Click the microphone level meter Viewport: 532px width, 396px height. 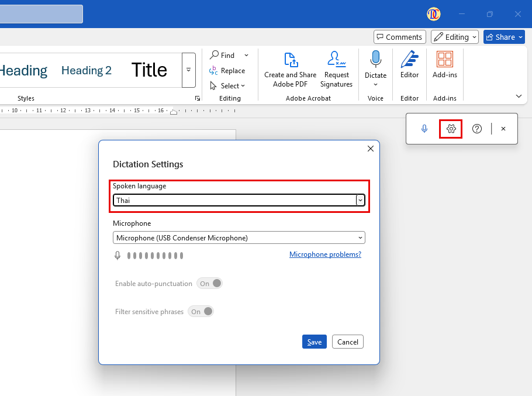(155, 256)
